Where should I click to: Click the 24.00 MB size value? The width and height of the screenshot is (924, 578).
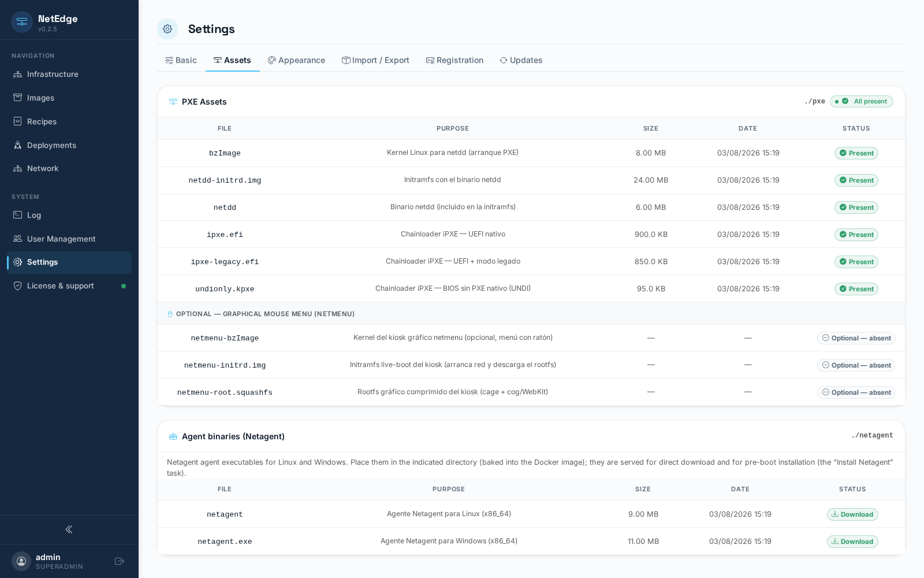(651, 180)
